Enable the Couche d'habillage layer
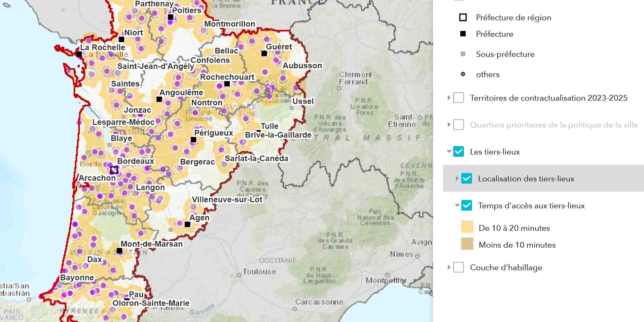Screen dimensions: 644x322 click(x=459, y=267)
